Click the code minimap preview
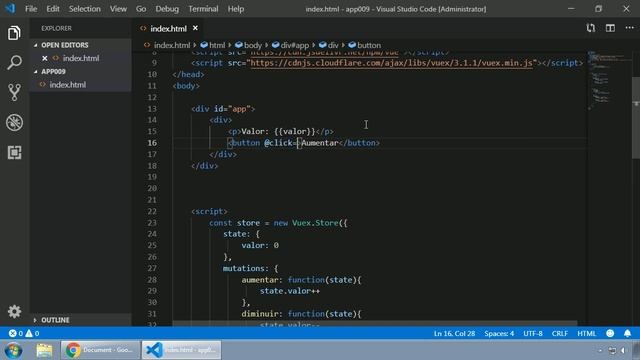This screenshot has width=640, height=360. tap(608, 82)
